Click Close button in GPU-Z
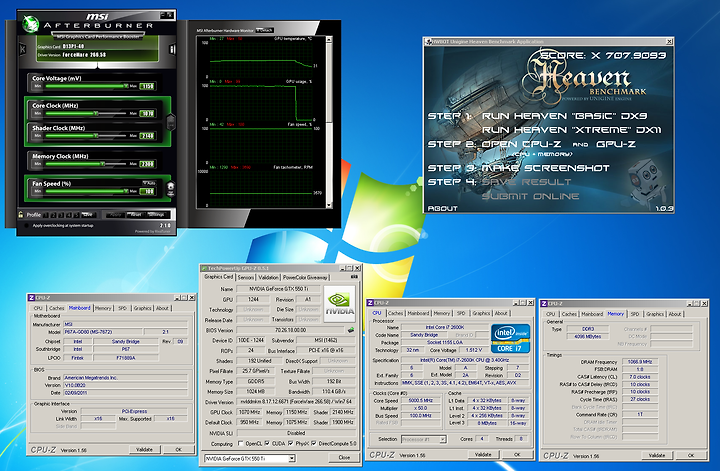The width and height of the screenshot is (720, 471). [344, 458]
